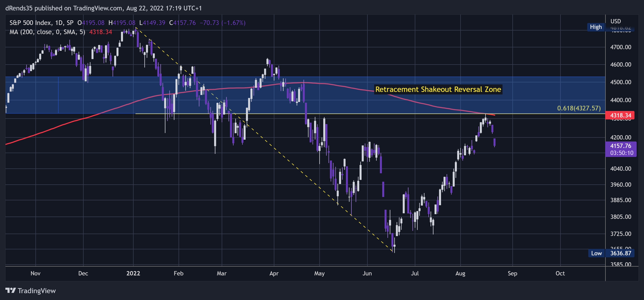Click the 'Retracement Shakeout Reversal Zone' label
The height and width of the screenshot is (300, 644).
click(438, 89)
